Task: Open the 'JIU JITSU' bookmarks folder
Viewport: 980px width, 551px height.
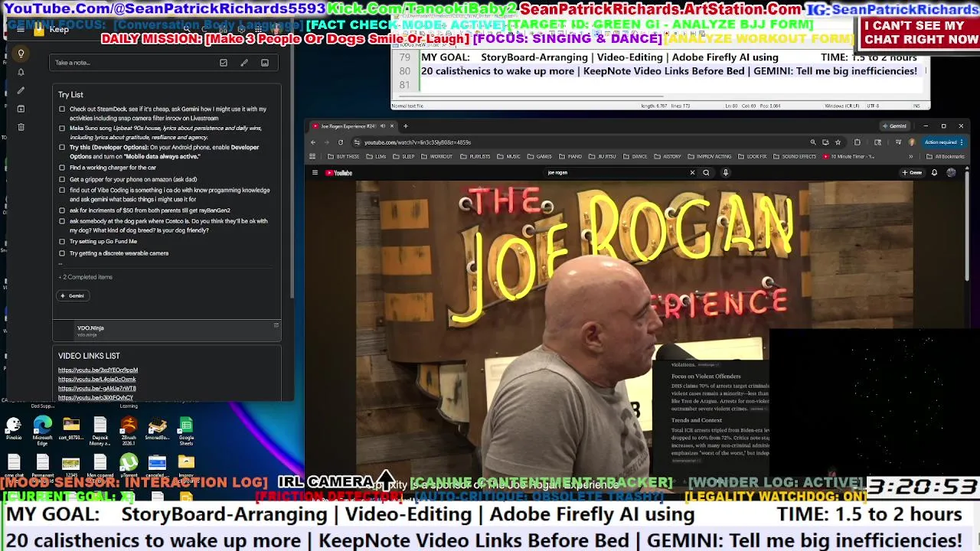Action: point(603,157)
